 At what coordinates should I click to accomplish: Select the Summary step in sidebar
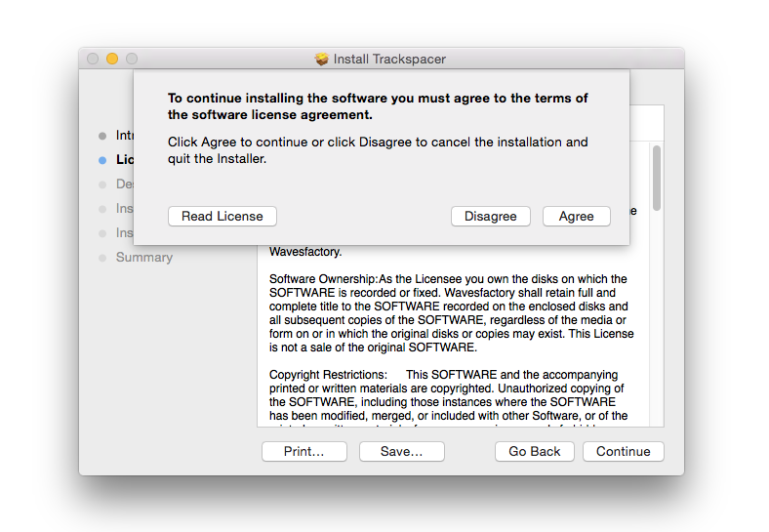click(144, 257)
